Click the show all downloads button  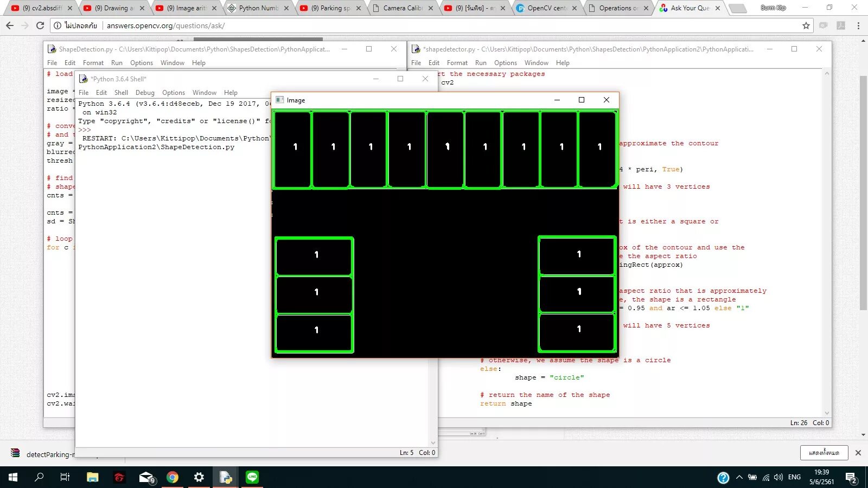tap(824, 453)
